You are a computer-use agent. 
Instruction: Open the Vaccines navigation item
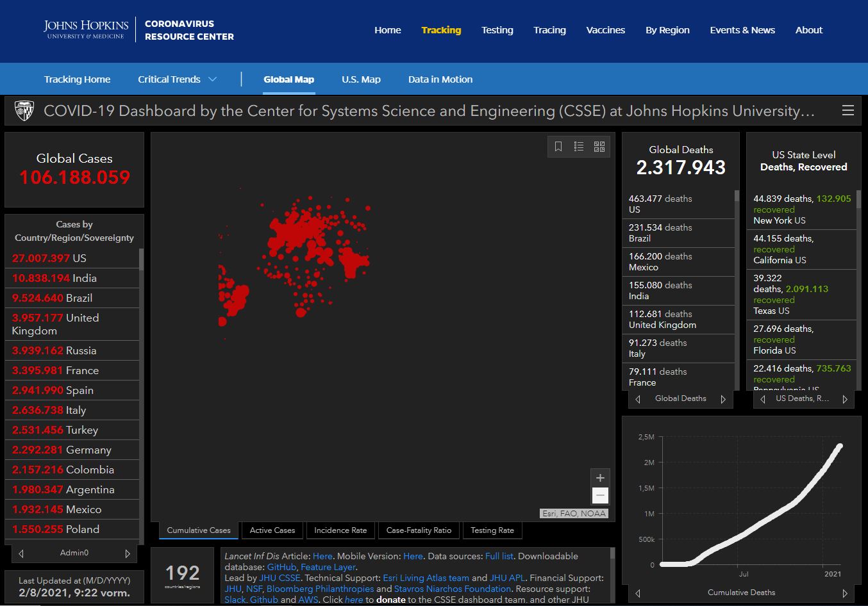coord(606,30)
